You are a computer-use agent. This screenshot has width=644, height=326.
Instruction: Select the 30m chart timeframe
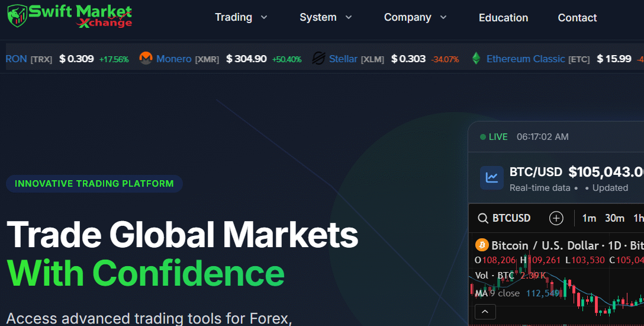click(614, 218)
